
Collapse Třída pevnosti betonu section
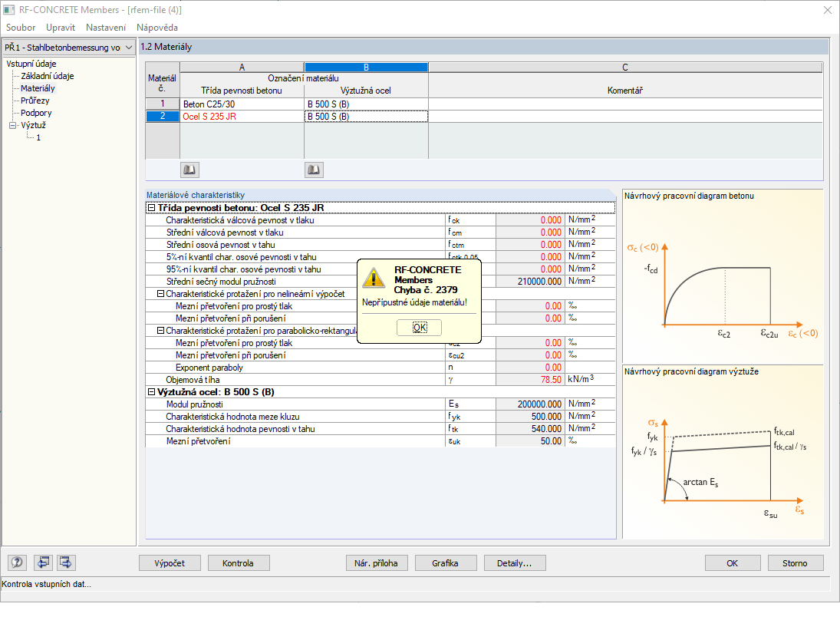tap(151, 208)
